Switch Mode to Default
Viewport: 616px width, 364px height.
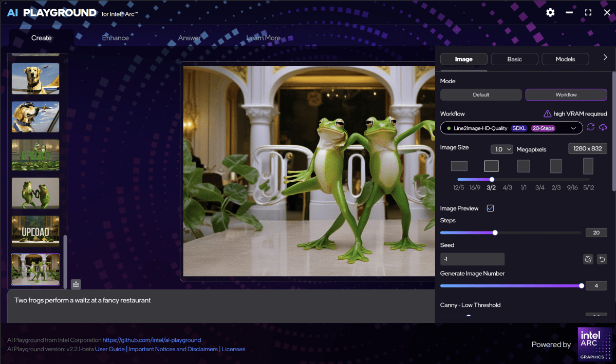(481, 94)
